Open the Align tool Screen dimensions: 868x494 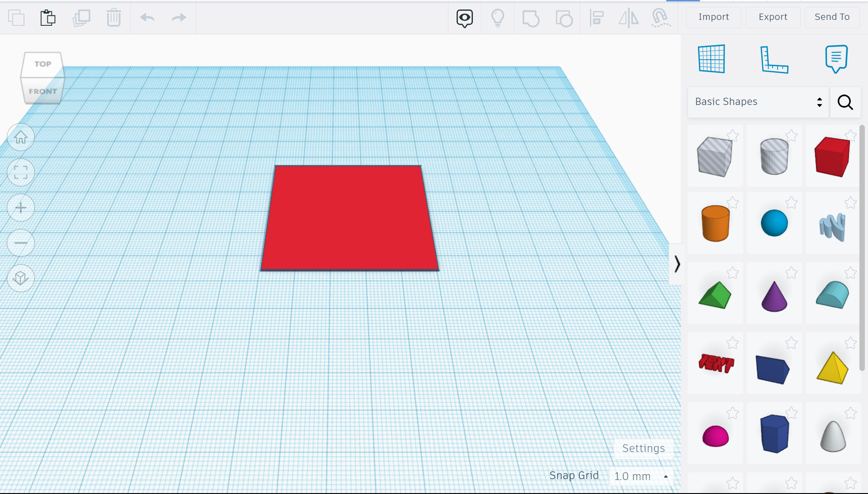(x=597, y=18)
